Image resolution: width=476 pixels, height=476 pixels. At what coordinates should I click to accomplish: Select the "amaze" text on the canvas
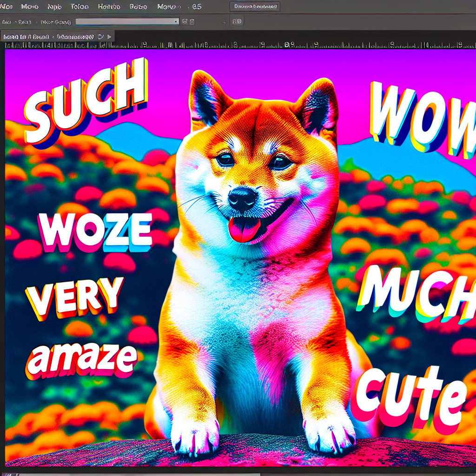tap(81, 360)
